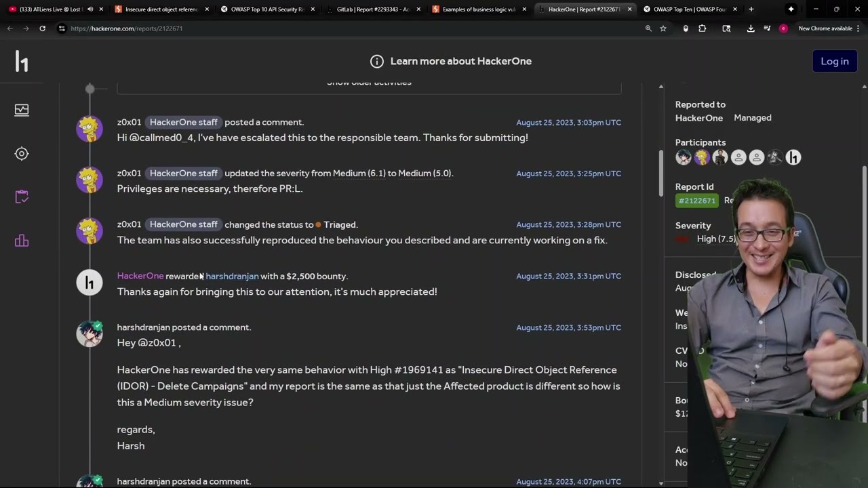Close the HackerOne Report #2122671 tab
This screenshot has width=868, height=488.
pos(630,9)
